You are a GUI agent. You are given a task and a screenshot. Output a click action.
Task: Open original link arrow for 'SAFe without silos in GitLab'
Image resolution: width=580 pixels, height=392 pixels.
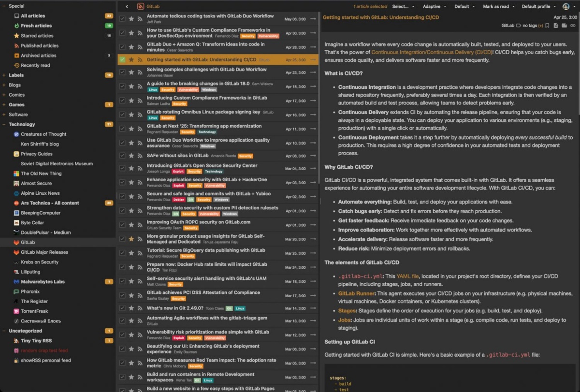[313, 156]
